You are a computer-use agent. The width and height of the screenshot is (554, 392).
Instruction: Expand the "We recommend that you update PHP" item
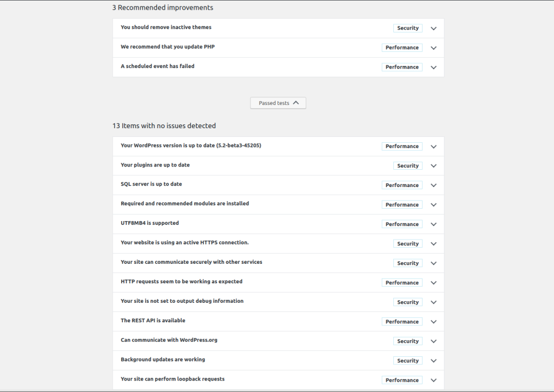pyautogui.click(x=433, y=48)
